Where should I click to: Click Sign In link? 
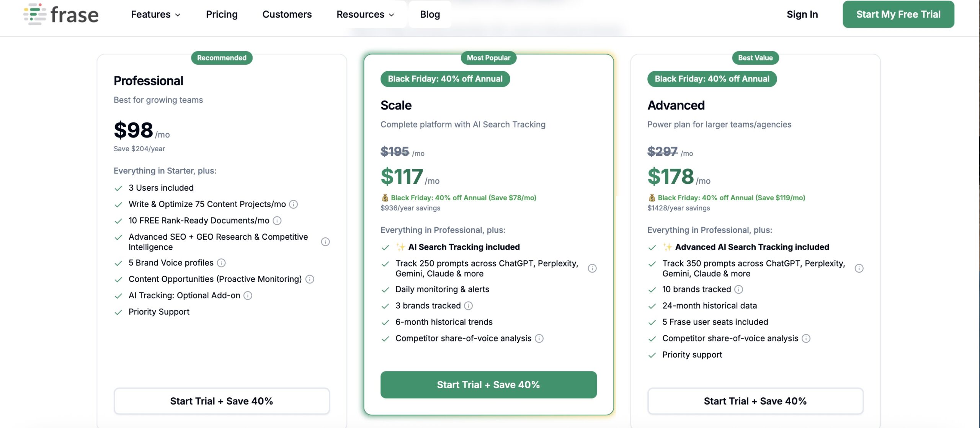click(802, 15)
